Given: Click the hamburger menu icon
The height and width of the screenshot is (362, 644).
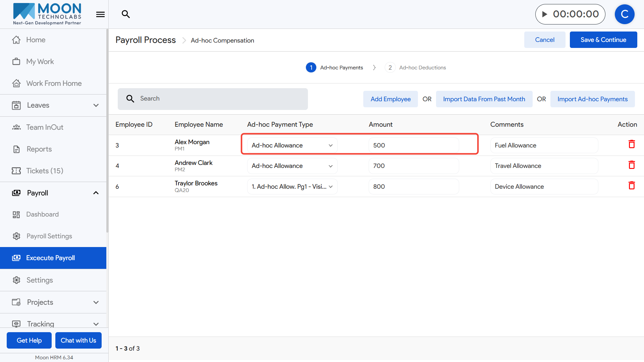Looking at the screenshot, I should click(100, 14).
